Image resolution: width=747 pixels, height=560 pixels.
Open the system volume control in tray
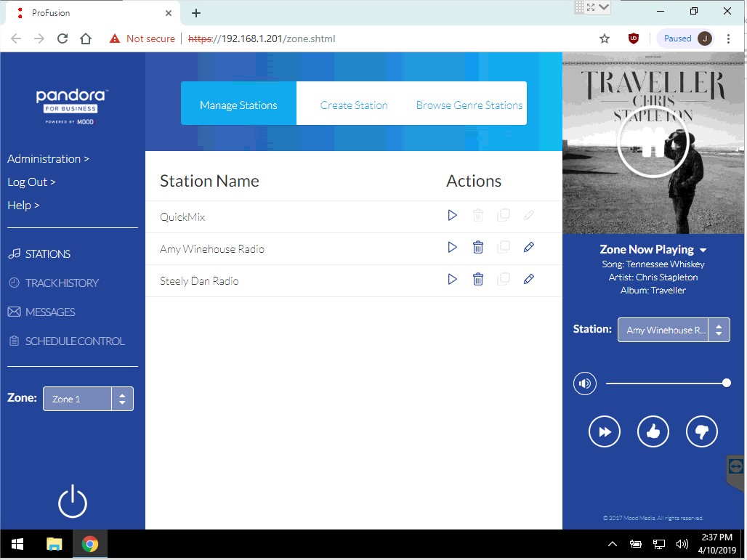pyautogui.click(x=682, y=544)
